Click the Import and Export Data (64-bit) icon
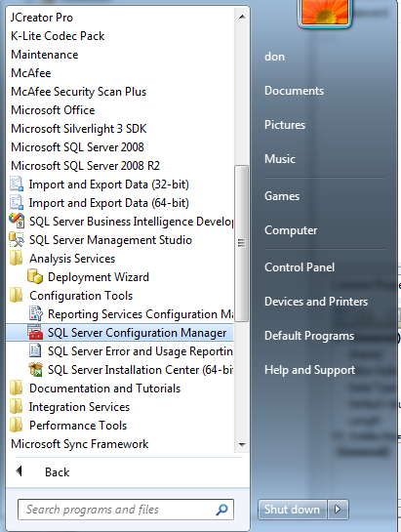 tap(17, 203)
